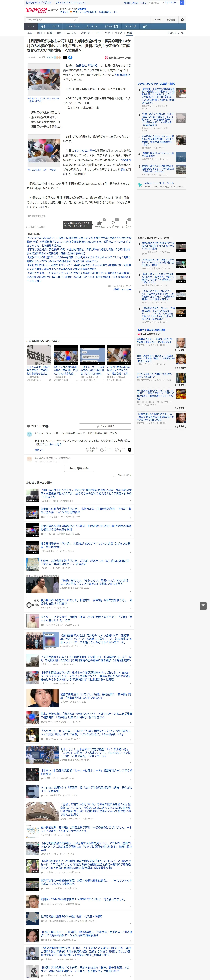
Task: Open the エキスパート navigation tab
Action: point(72,27)
